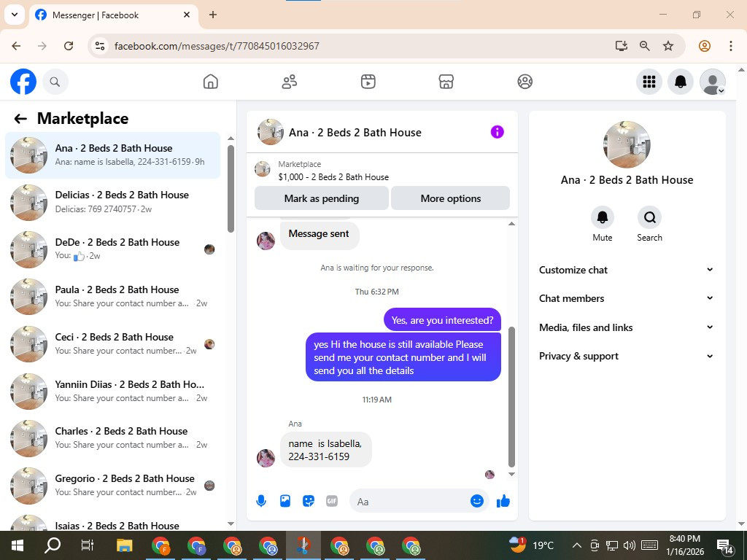Open Windows notification center

[724, 546]
